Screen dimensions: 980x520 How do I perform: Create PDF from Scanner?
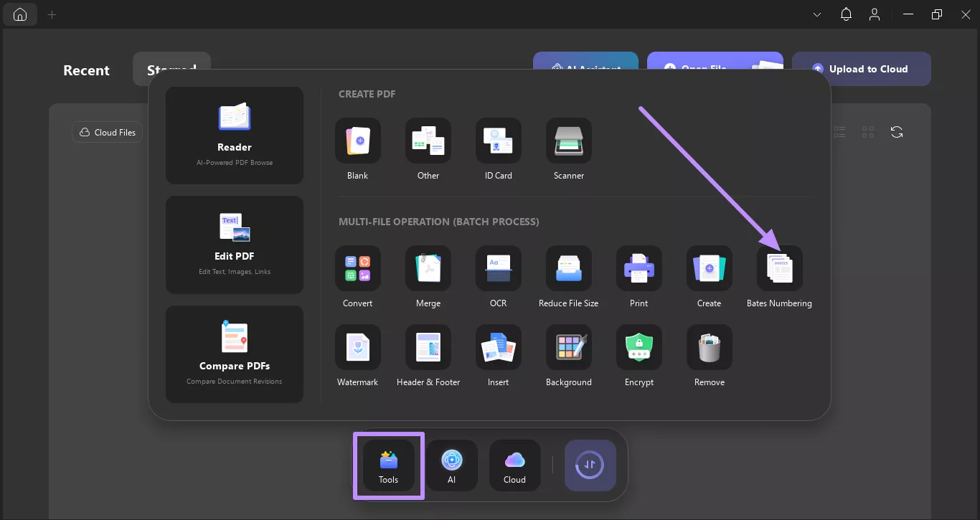[x=568, y=141]
